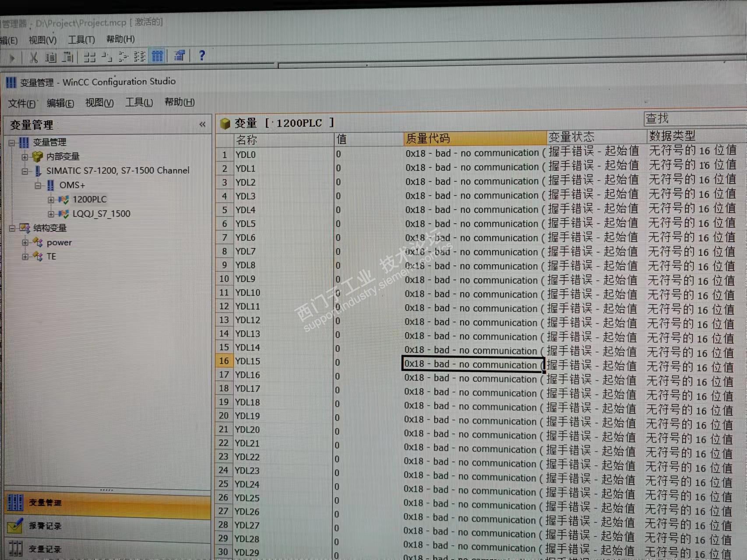The image size is (747, 560).
Task: Select the 结构变量 node icon
Action: click(25, 228)
